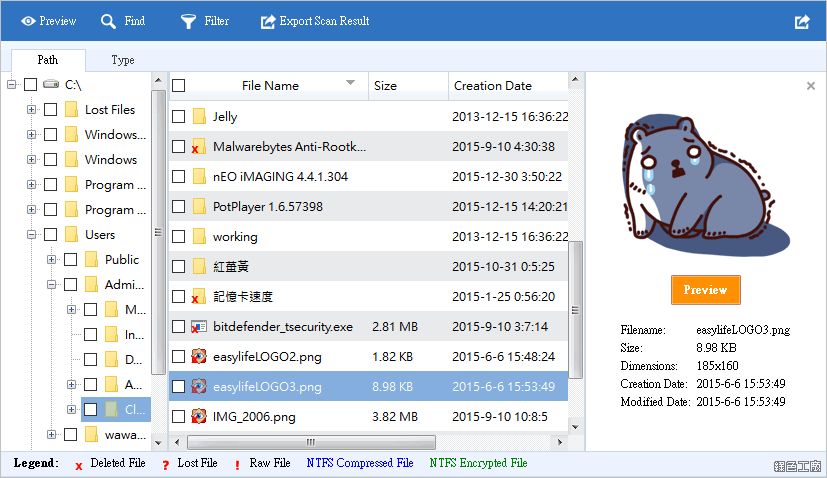The width and height of the screenshot is (827, 478).
Task: Click the Public folder icon
Action: [x=91, y=260]
